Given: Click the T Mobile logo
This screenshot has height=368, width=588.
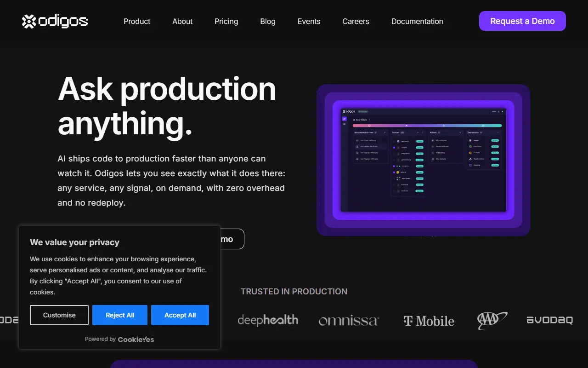Looking at the screenshot, I should (429, 321).
